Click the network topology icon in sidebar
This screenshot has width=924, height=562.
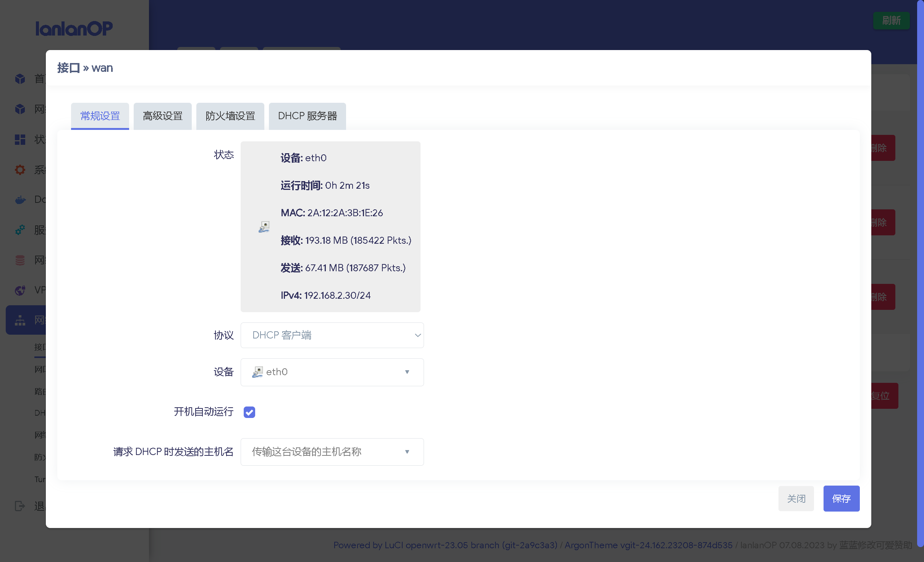tap(20, 320)
